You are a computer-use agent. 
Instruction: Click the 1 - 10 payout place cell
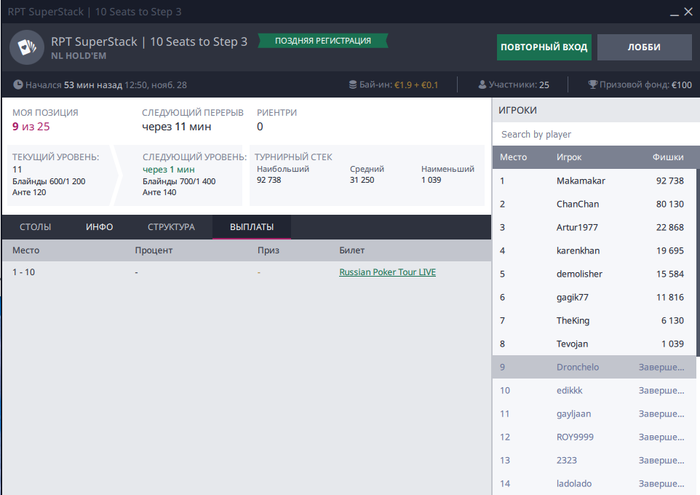[24, 272]
